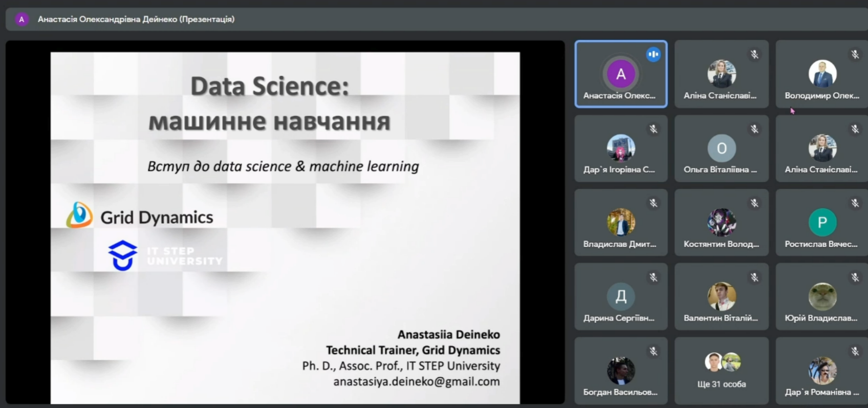868x408 pixels.
Task: Click presenter name "Анастасія Олександрівна Дейнеко (Презентація)"
Action: click(136, 19)
